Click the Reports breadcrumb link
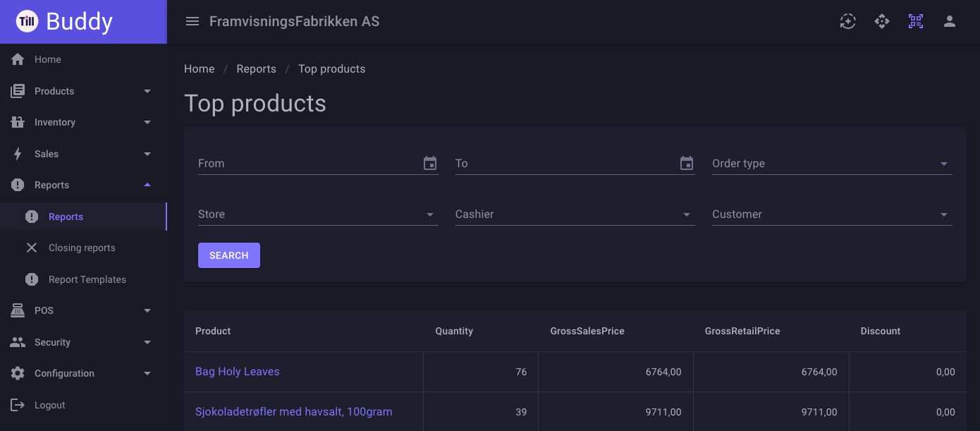This screenshot has width=980, height=431. coord(256,69)
